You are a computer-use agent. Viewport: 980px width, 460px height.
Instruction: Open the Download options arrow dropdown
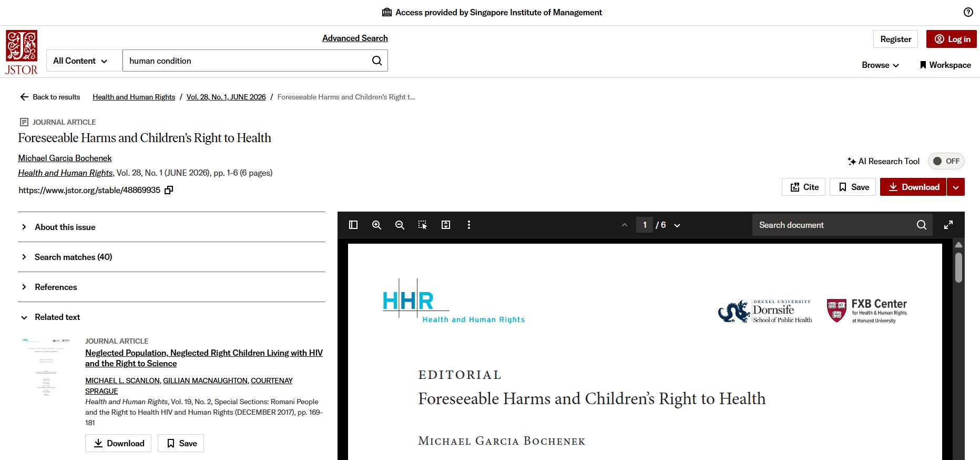coord(956,187)
